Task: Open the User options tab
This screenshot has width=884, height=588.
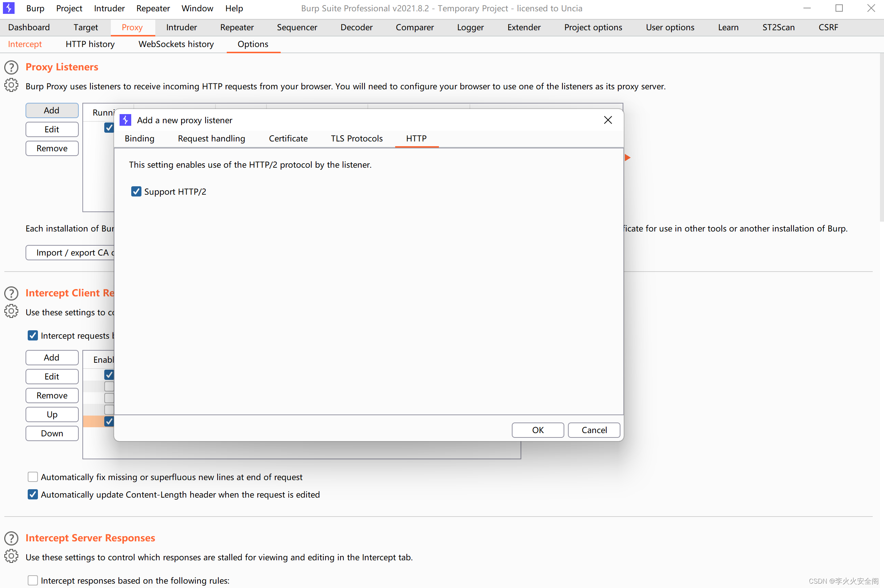Action: tap(670, 27)
